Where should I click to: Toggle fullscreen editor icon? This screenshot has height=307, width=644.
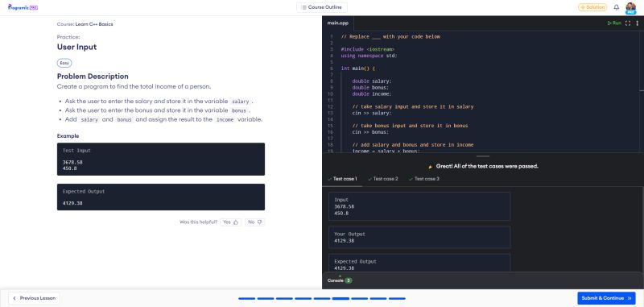[x=628, y=23]
